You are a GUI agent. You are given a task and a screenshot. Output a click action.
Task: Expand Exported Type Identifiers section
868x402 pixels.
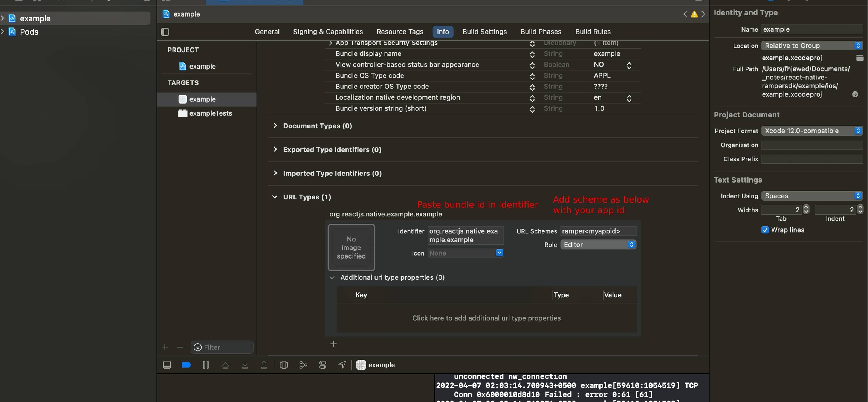pos(275,149)
